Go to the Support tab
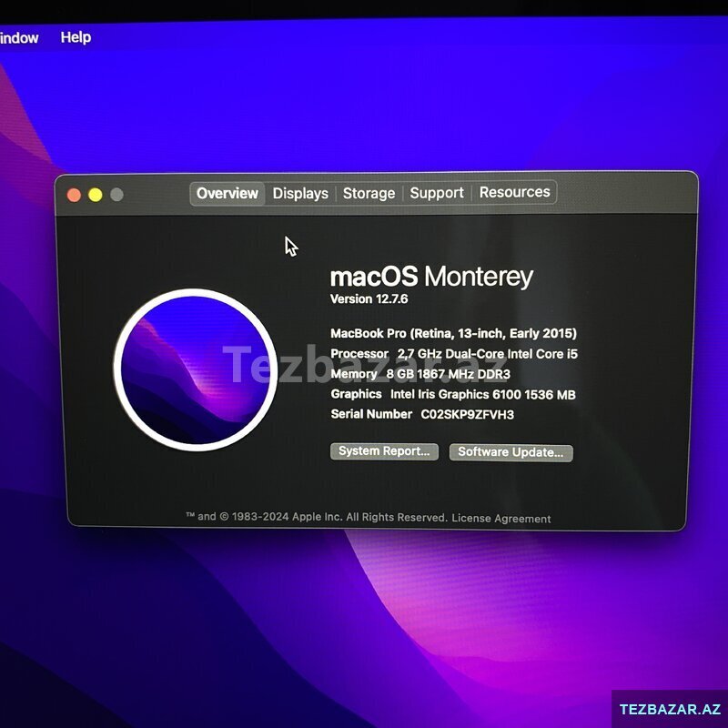The image size is (728, 728). 437,193
